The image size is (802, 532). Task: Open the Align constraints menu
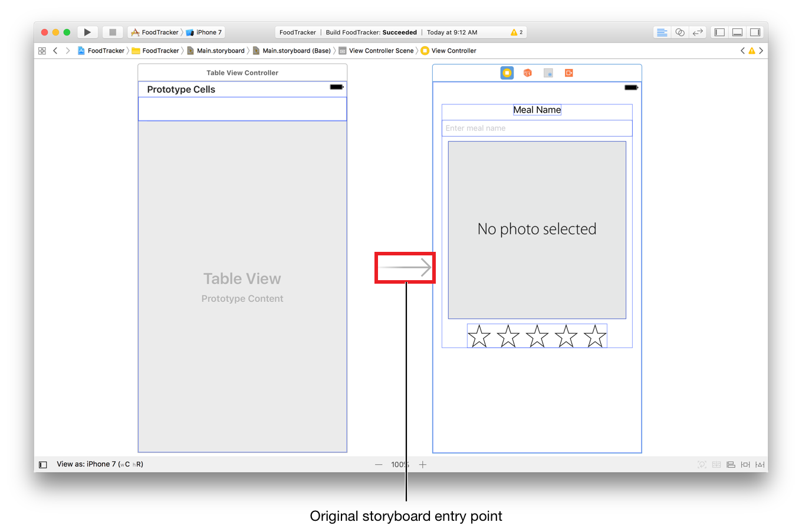click(x=731, y=465)
